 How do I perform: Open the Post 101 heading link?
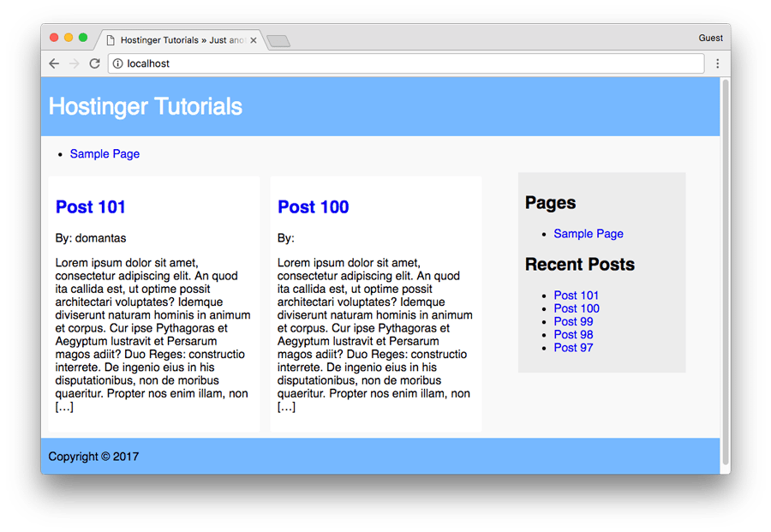[x=91, y=207]
